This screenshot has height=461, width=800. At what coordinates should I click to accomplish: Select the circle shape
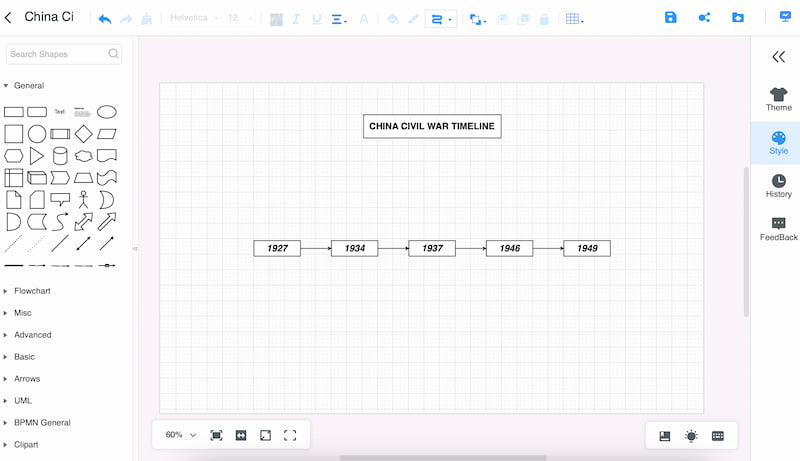click(37, 134)
